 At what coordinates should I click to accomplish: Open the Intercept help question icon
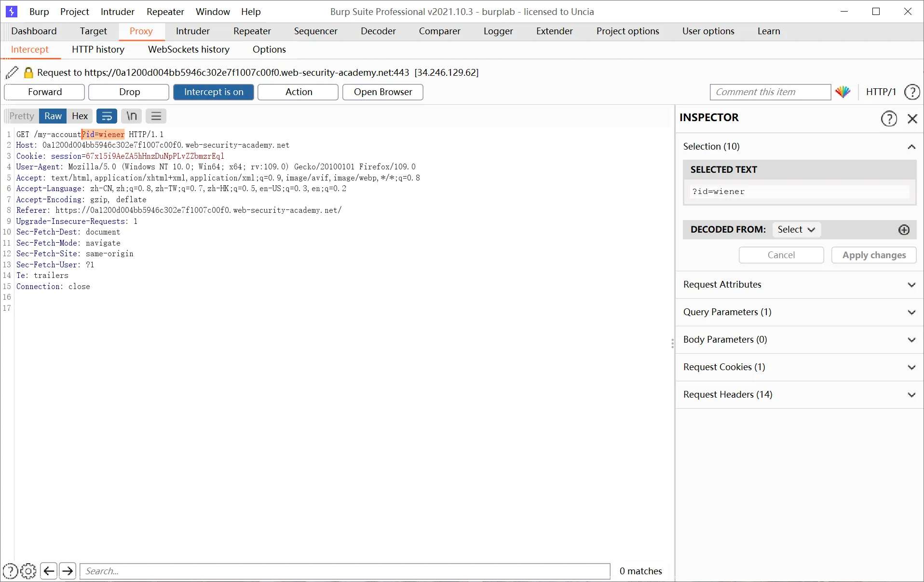[912, 92]
